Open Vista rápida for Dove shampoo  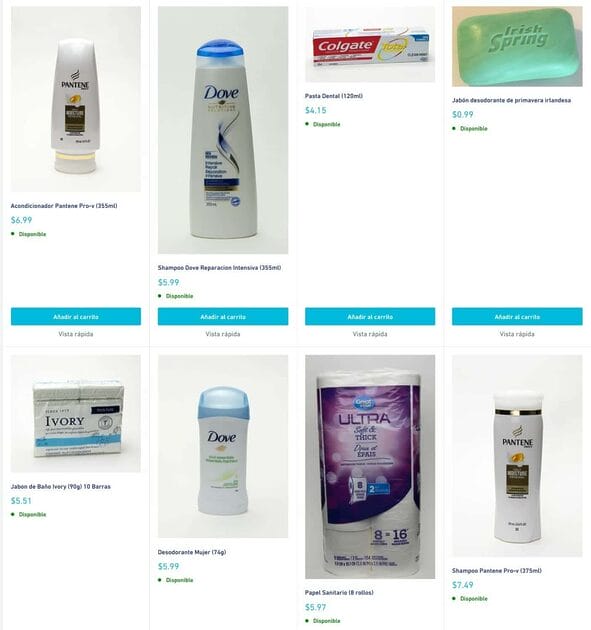point(223,334)
